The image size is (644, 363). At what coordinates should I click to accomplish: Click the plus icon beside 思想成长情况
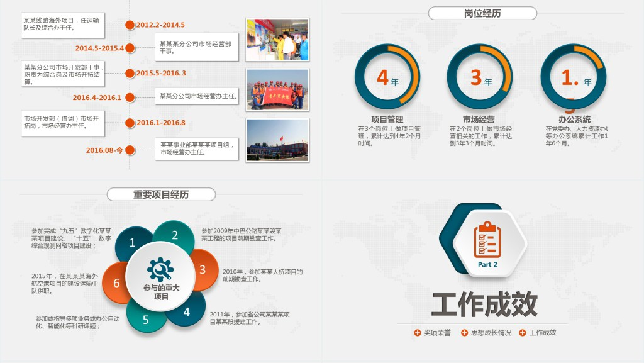click(x=465, y=333)
